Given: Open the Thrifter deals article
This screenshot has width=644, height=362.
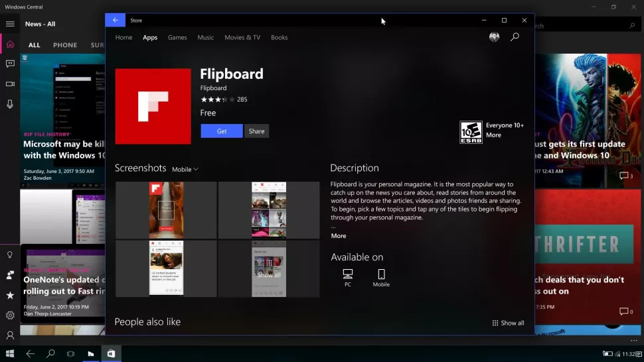Looking at the screenshot, I should (586, 256).
